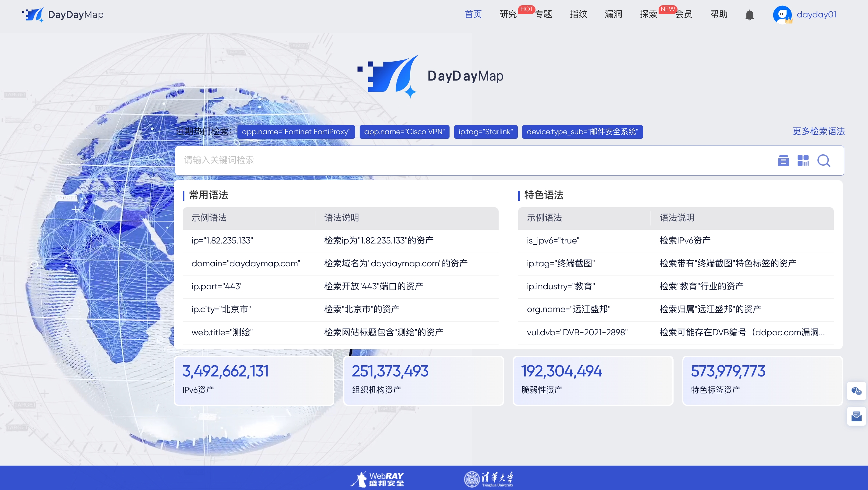Open the 研究 menu item
The height and width of the screenshot is (490, 868).
508,14
